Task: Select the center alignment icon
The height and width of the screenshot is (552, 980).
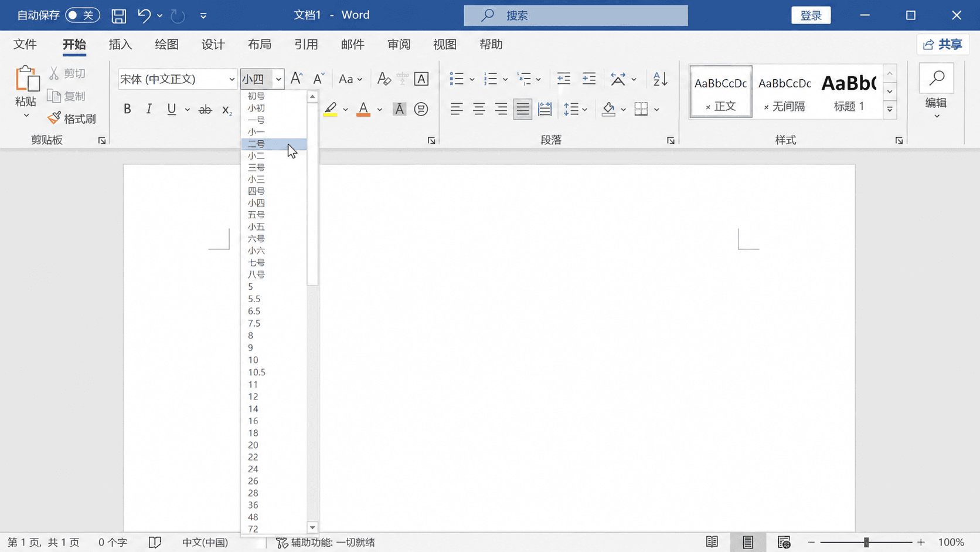Action: click(479, 109)
